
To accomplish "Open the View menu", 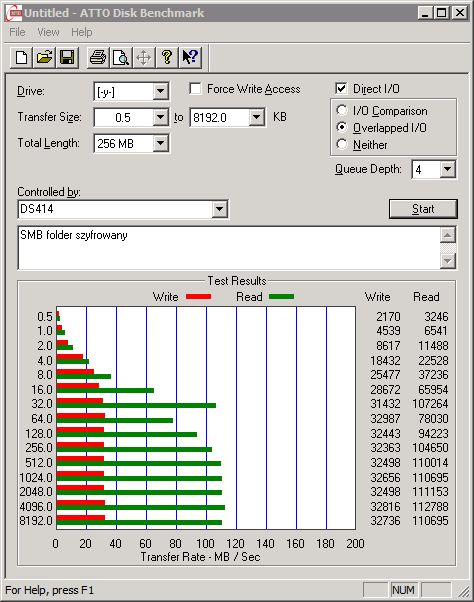I will (48, 32).
